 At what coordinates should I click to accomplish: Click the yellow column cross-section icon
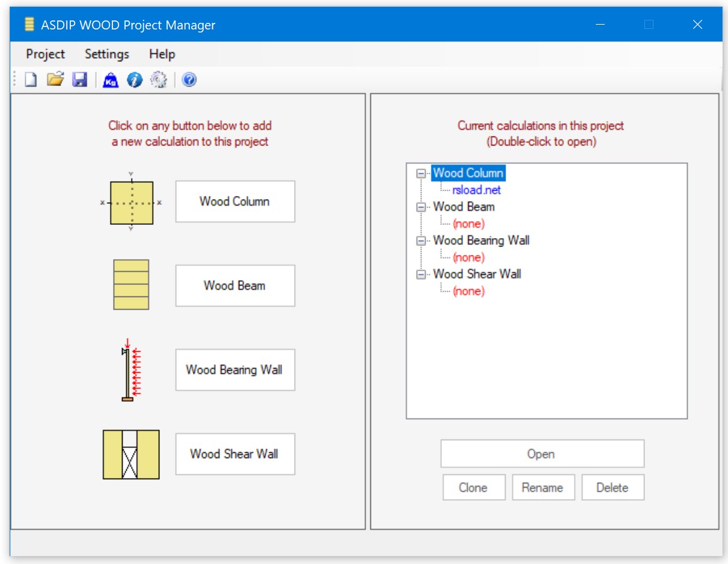tap(131, 203)
